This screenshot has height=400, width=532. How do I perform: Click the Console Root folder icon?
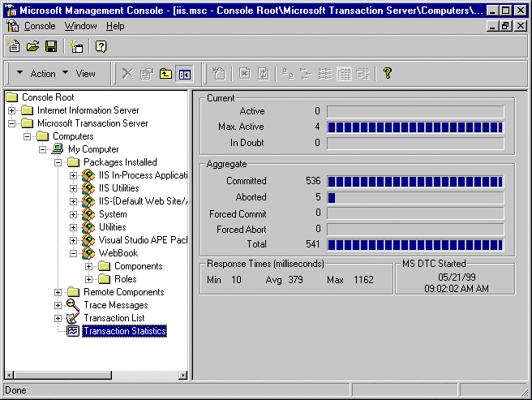(x=12, y=97)
